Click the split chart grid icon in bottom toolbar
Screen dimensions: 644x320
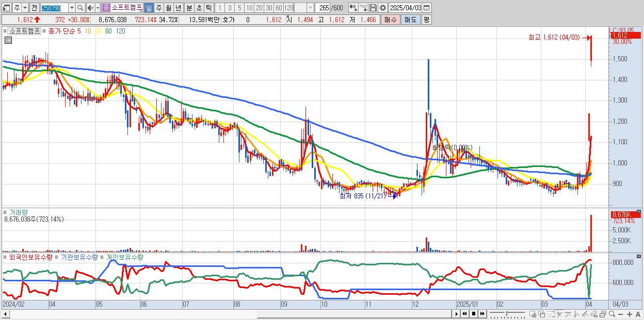[x=533, y=314]
